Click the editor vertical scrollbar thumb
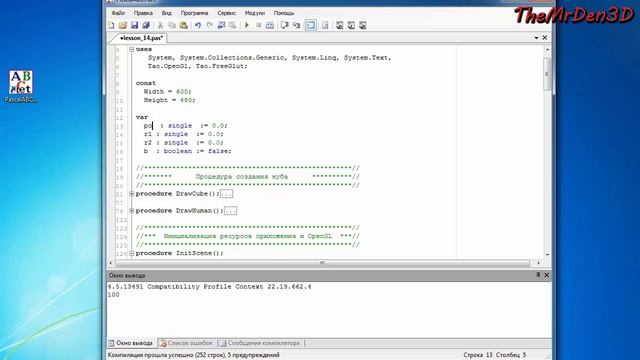The image size is (640, 360). [547, 74]
